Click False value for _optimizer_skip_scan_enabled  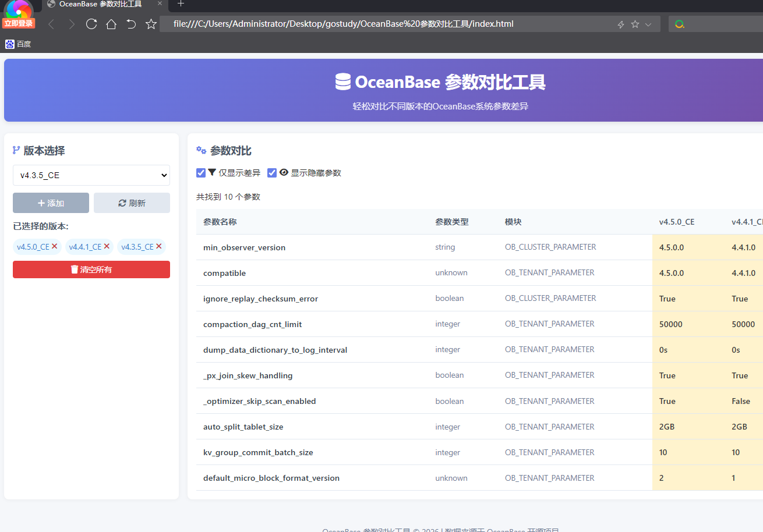[x=741, y=401]
